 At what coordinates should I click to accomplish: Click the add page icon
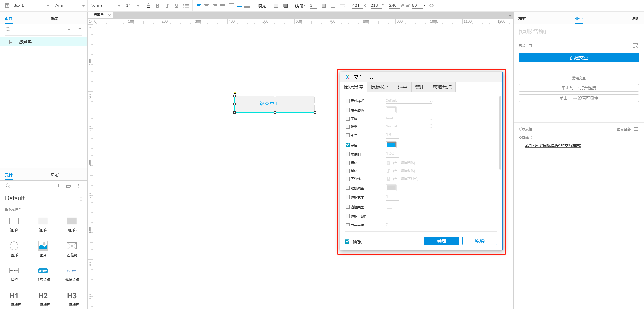pos(68,30)
